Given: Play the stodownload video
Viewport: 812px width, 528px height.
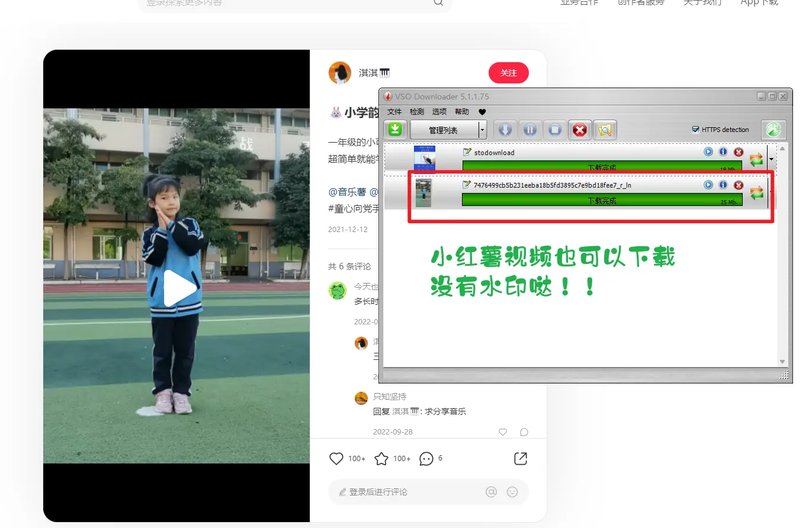Looking at the screenshot, I should click(x=708, y=152).
